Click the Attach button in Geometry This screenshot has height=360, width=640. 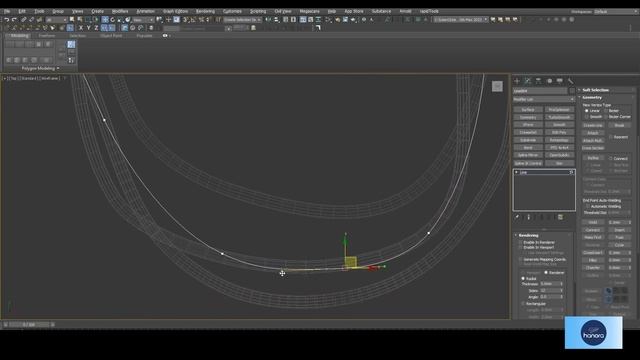(x=593, y=133)
